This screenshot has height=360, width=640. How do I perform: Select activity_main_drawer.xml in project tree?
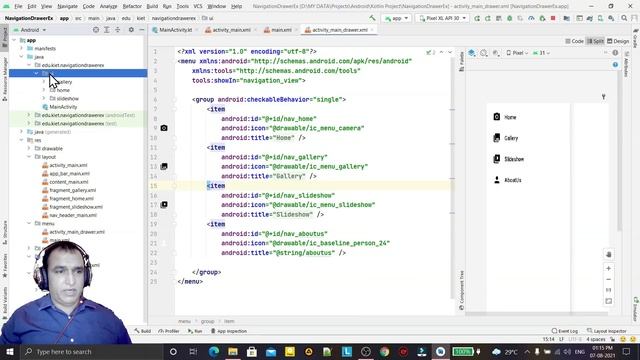pos(77,232)
